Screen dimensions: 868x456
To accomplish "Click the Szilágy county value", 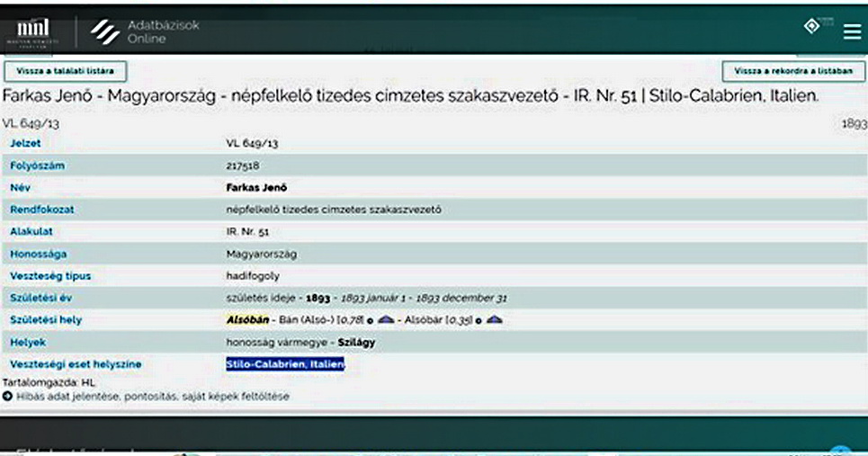I will coord(357,342).
